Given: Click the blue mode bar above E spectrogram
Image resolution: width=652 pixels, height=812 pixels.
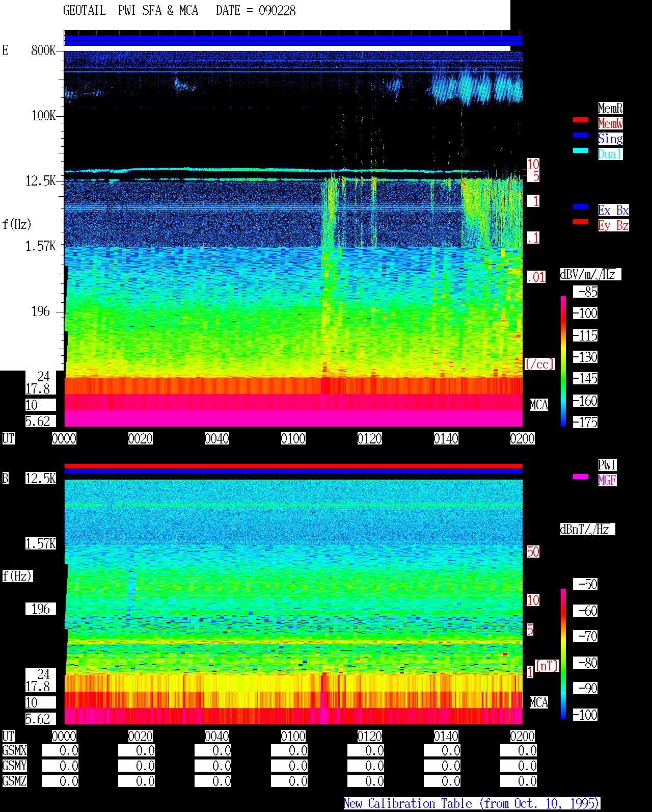Looking at the screenshot, I should 293,41.
